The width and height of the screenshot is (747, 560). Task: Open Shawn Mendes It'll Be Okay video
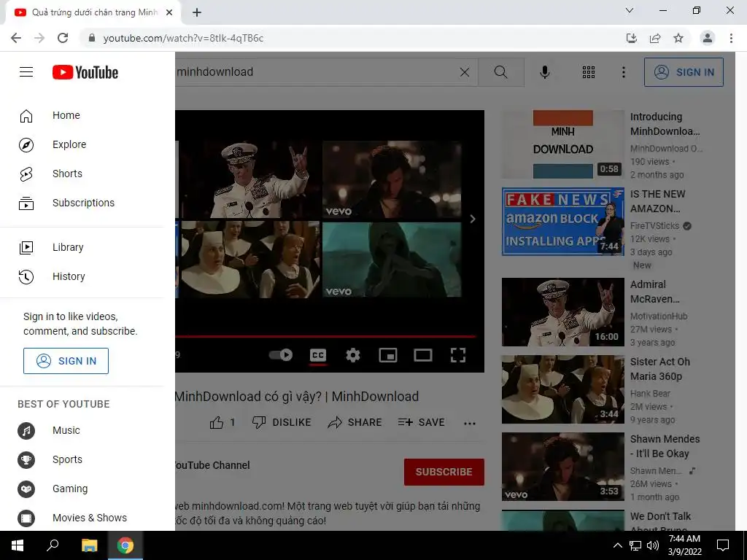pyautogui.click(x=562, y=466)
